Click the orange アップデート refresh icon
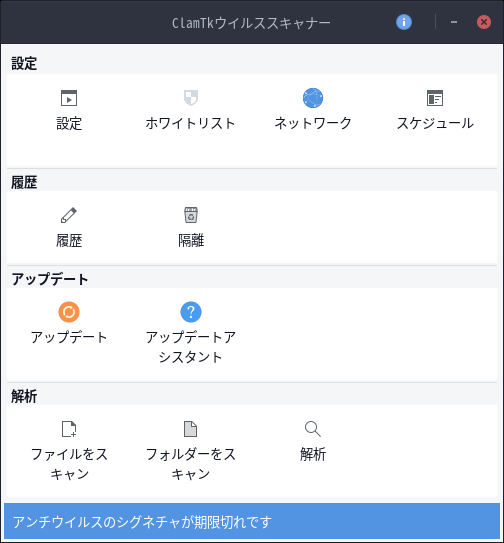The height and width of the screenshot is (543, 504). tap(69, 312)
